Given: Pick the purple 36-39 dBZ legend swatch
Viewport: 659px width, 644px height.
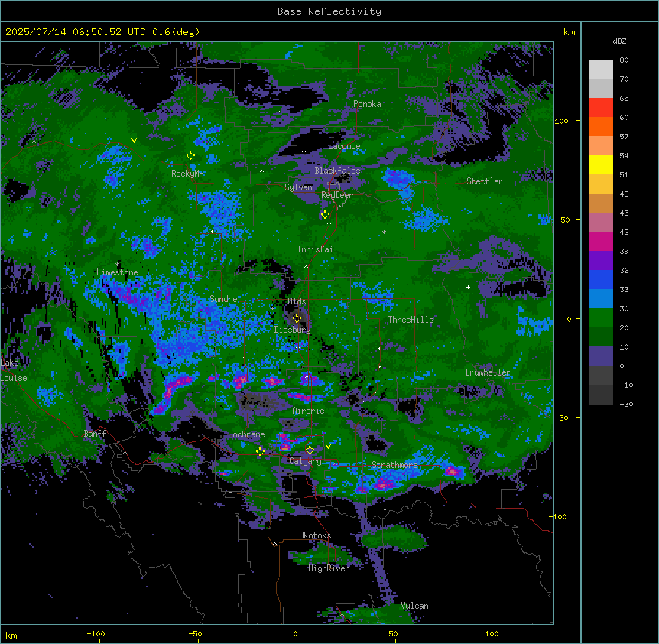Looking at the screenshot, I should [601, 260].
